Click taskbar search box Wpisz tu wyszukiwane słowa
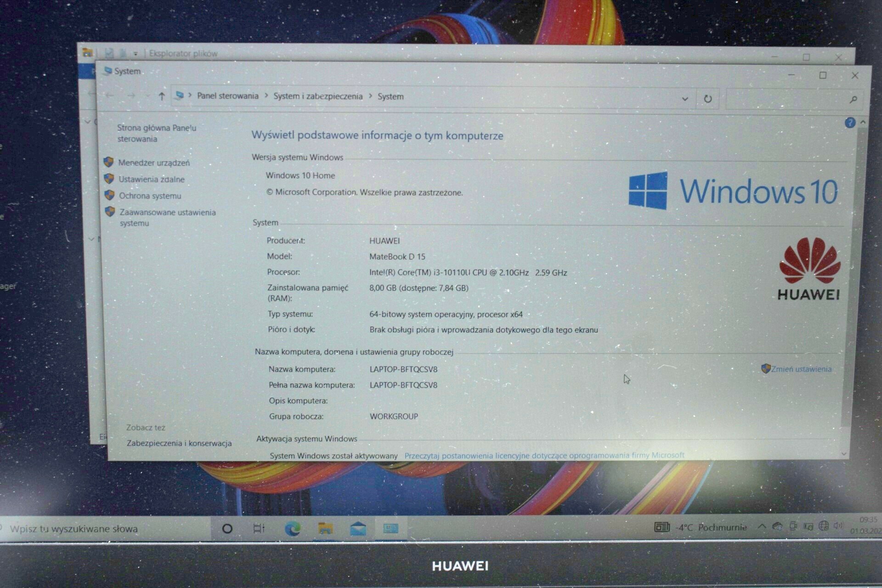The height and width of the screenshot is (588, 882). coord(105,529)
